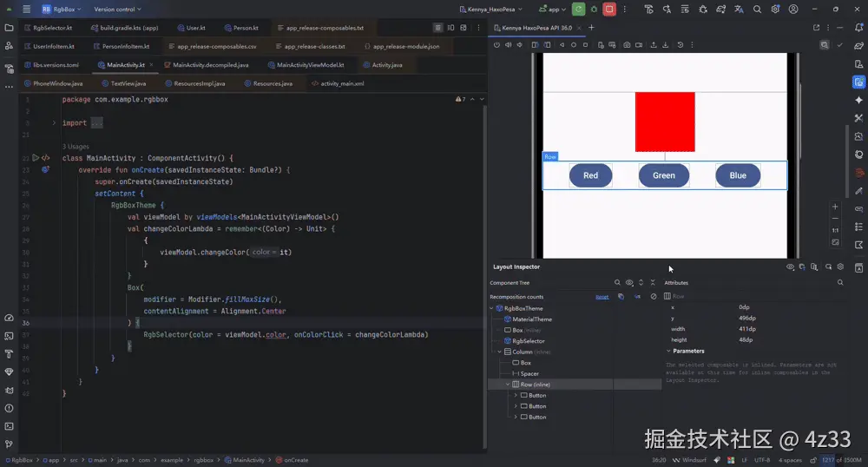The width and height of the screenshot is (868, 467).
Task: Click the Blue button in emulator
Action: coord(738,175)
